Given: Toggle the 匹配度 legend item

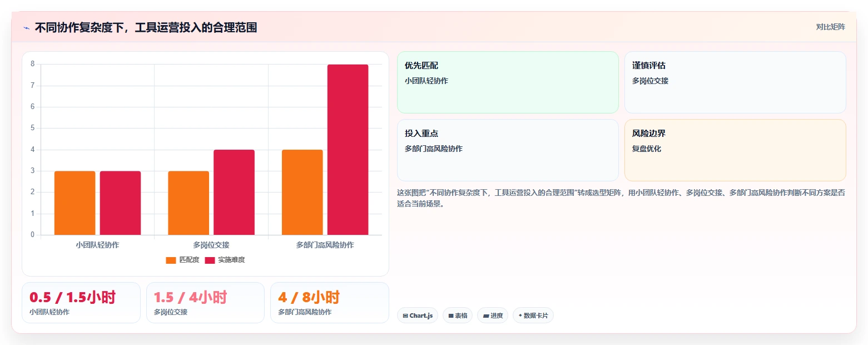Looking at the screenshot, I should [x=182, y=260].
